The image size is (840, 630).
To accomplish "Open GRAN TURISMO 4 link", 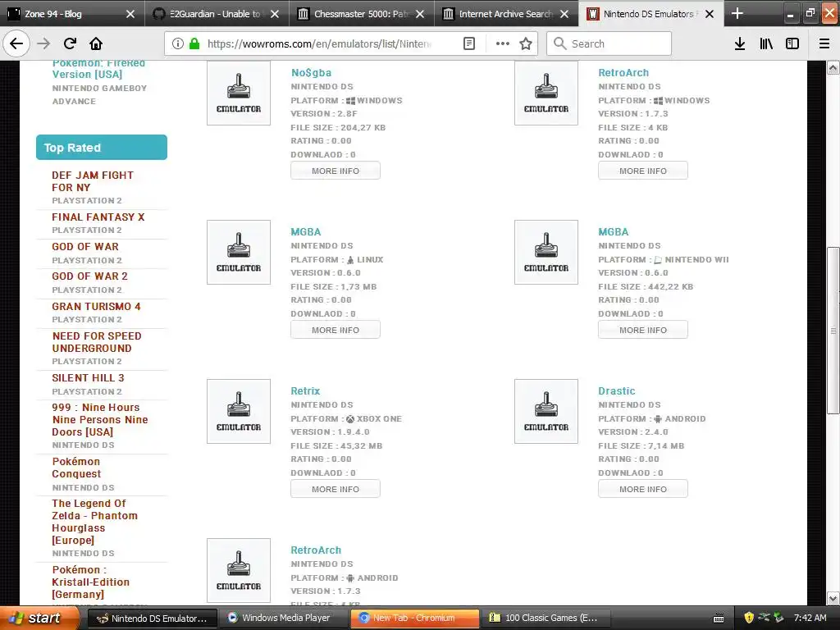I will (96, 307).
